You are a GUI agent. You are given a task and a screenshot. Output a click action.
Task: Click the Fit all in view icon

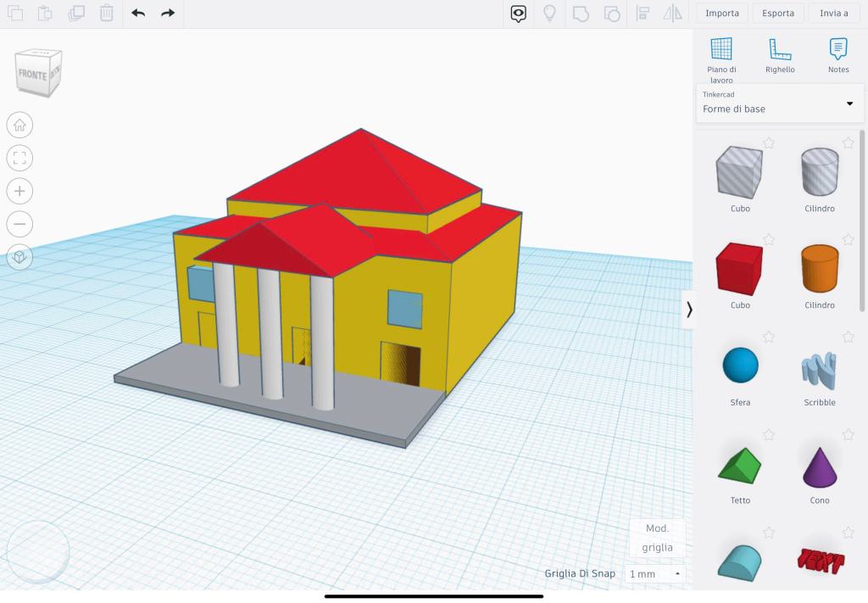pos(19,158)
